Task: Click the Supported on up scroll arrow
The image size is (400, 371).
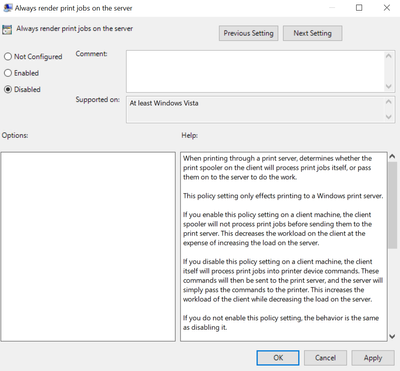Action: tap(389, 101)
